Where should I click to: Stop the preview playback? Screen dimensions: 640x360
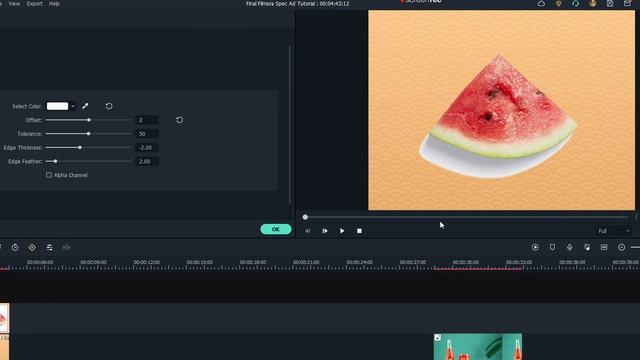(x=359, y=231)
